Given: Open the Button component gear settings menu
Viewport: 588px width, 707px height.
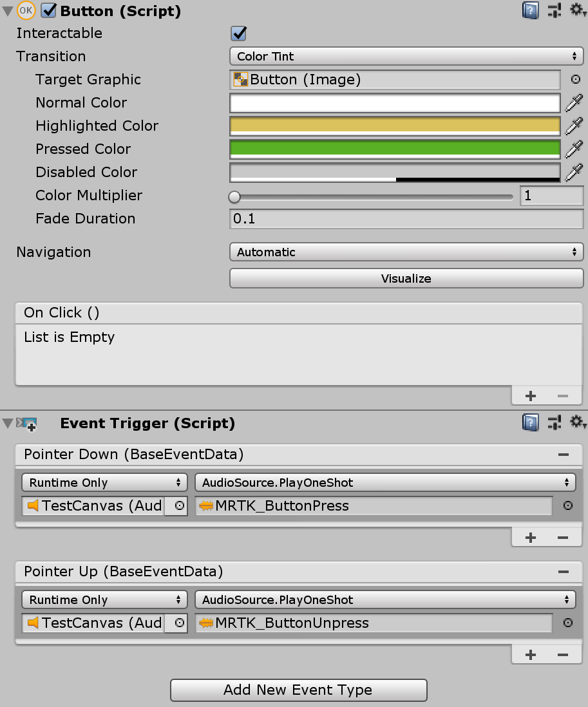Looking at the screenshot, I should click(x=577, y=10).
